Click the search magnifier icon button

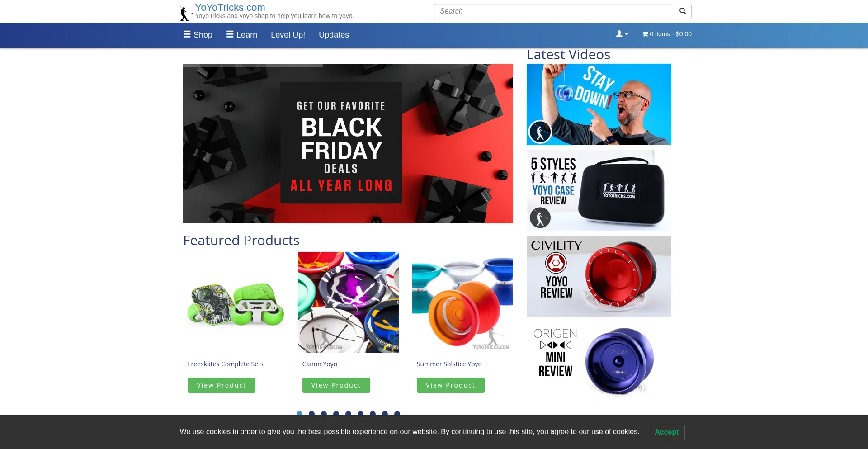click(683, 11)
